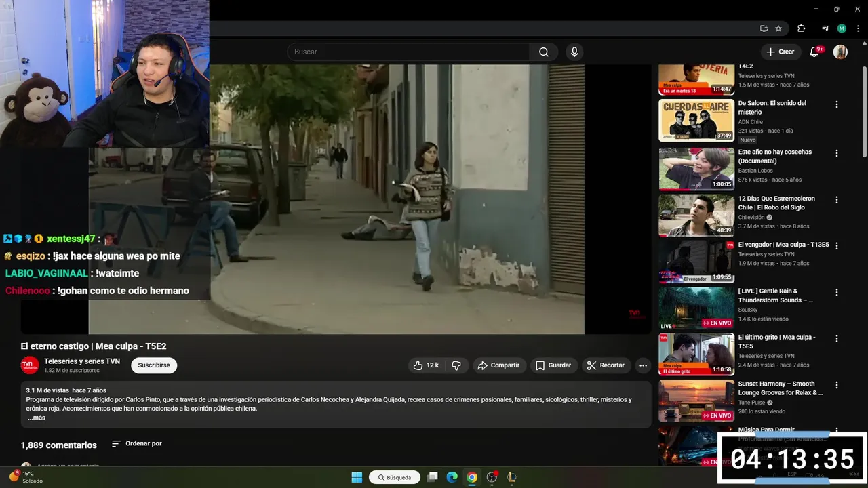Click the Chilevisión channel name
This screenshot has width=868, height=488.
[751, 218]
